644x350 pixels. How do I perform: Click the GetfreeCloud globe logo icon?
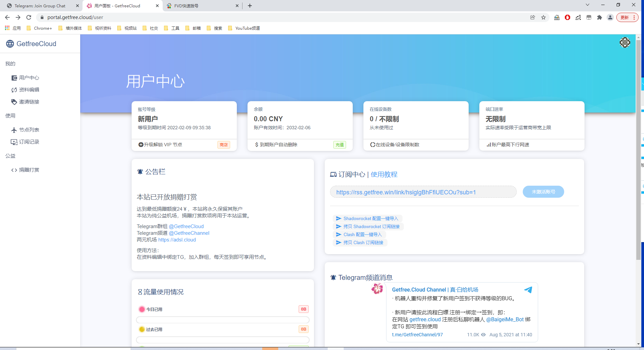pyautogui.click(x=10, y=44)
